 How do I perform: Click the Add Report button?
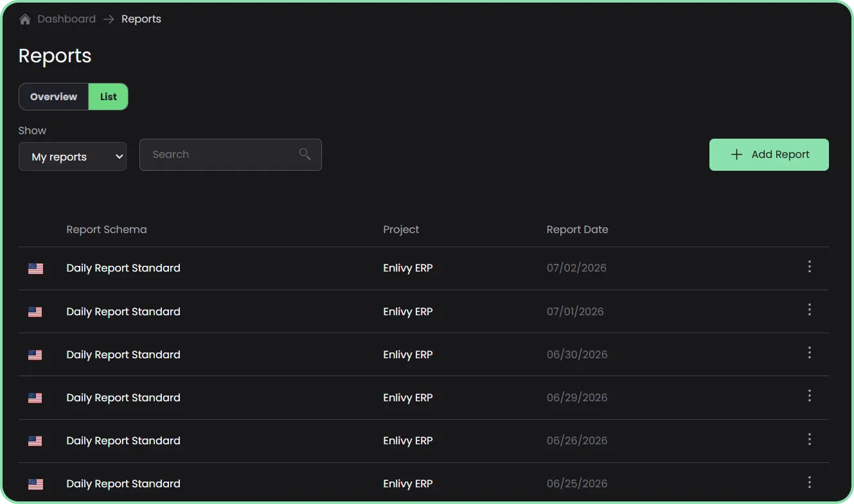click(x=769, y=155)
